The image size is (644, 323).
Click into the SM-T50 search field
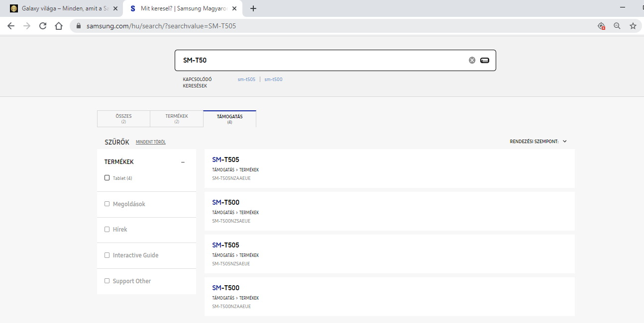[x=319, y=60]
